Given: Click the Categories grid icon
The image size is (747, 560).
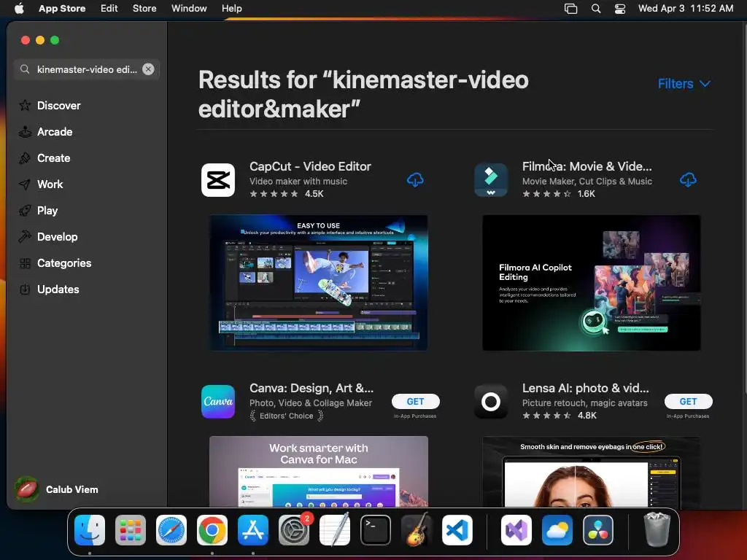Looking at the screenshot, I should [25, 262].
